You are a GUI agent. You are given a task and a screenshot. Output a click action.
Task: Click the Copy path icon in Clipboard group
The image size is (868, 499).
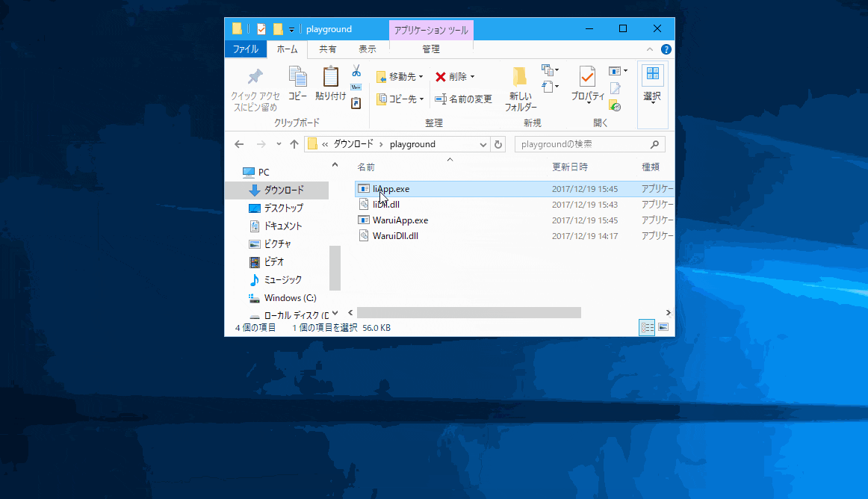tap(356, 87)
